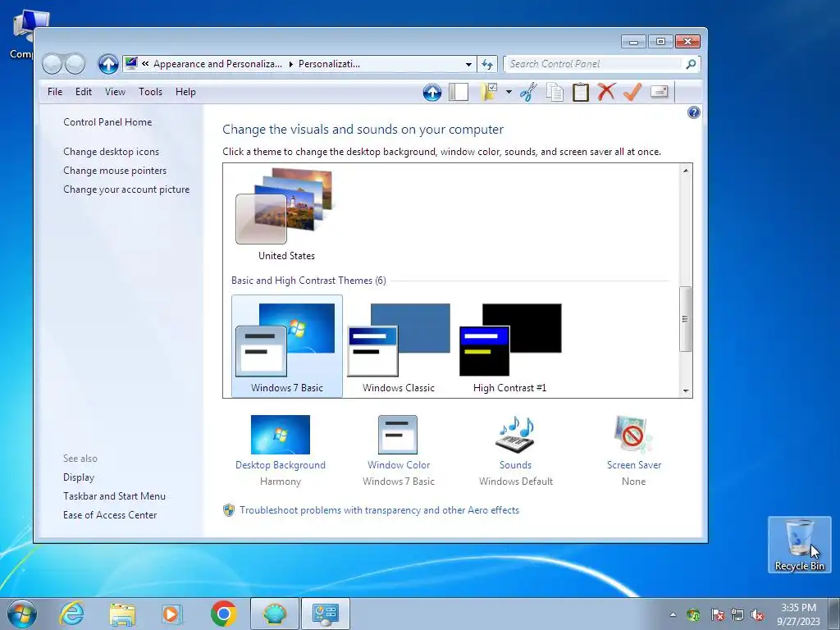
Task: Open the Display link under See also
Action: coord(79,477)
